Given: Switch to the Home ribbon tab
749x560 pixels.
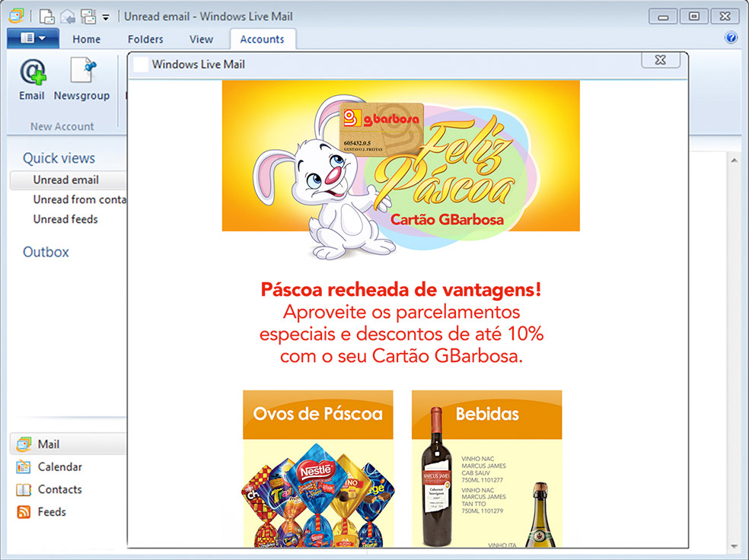Looking at the screenshot, I should (87, 39).
